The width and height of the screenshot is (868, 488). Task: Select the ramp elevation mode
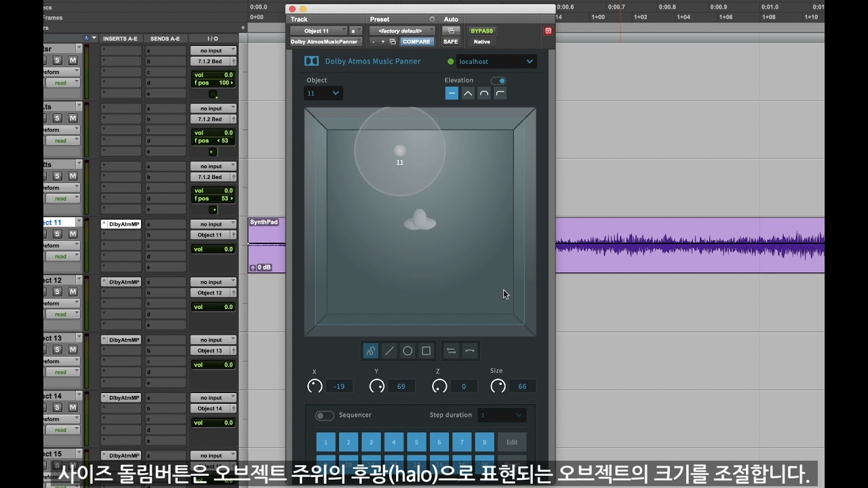coord(500,94)
